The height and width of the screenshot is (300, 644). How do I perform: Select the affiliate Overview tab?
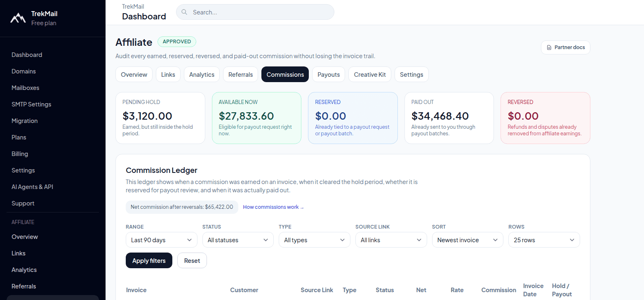[x=134, y=74]
